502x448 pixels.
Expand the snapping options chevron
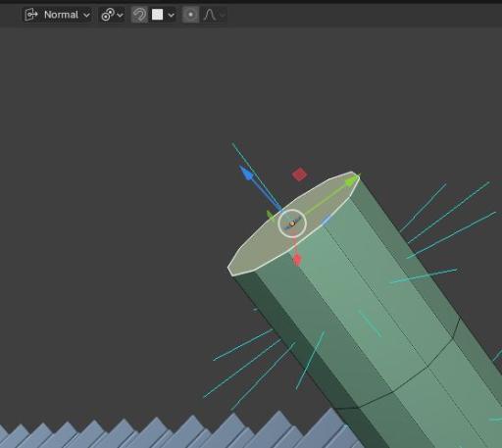point(171,15)
